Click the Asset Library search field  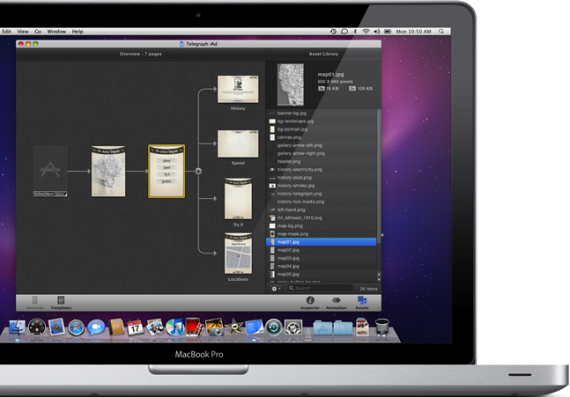320,288
